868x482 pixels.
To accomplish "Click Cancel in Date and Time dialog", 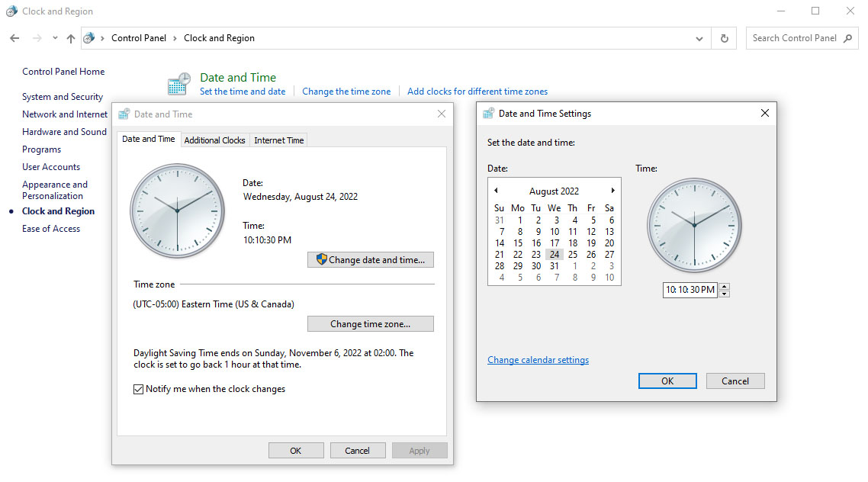I will coord(358,451).
